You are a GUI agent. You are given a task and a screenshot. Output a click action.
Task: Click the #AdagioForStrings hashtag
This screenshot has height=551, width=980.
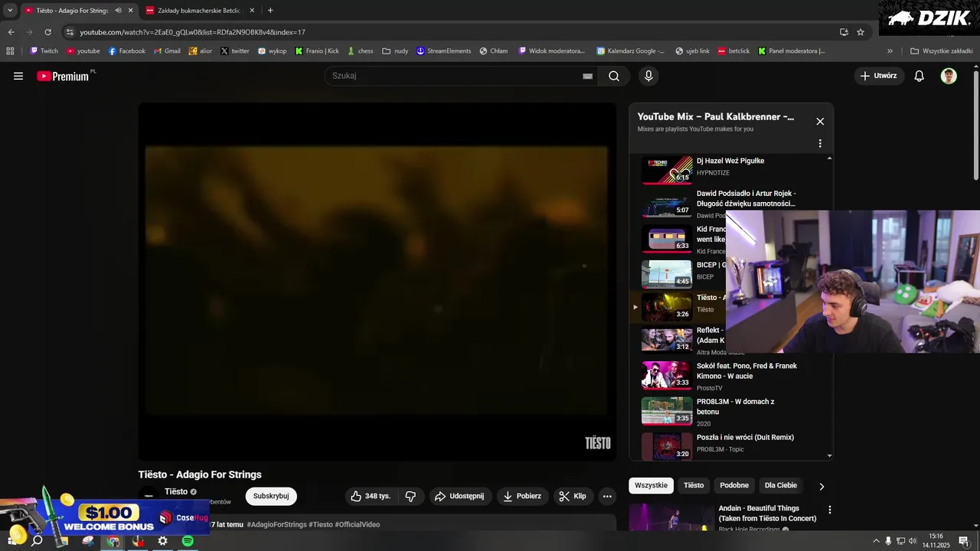click(x=275, y=524)
